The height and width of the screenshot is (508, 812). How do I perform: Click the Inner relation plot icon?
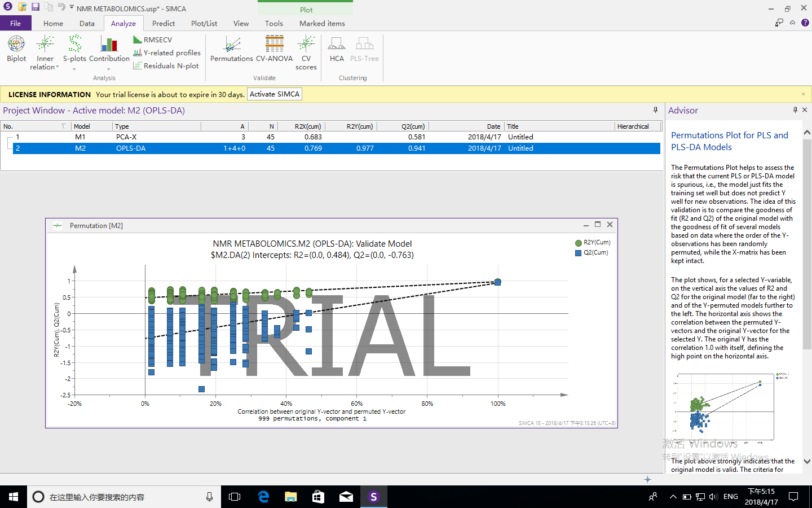pos(45,44)
